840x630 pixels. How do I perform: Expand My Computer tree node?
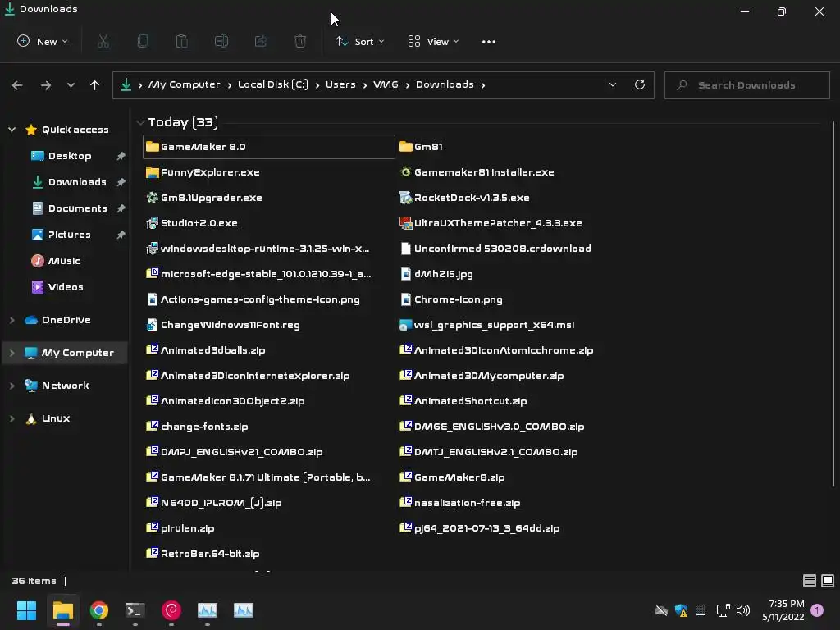(x=11, y=353)
